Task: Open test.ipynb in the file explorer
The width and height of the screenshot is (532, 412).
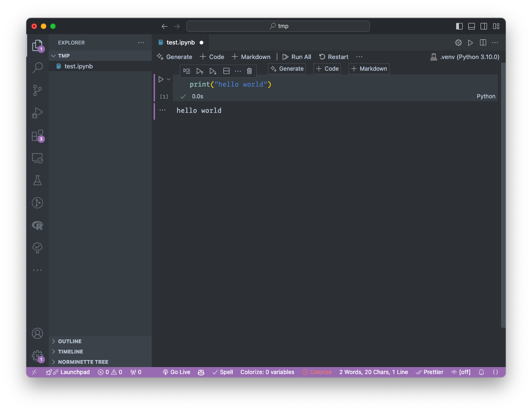Action: [100, 66]
